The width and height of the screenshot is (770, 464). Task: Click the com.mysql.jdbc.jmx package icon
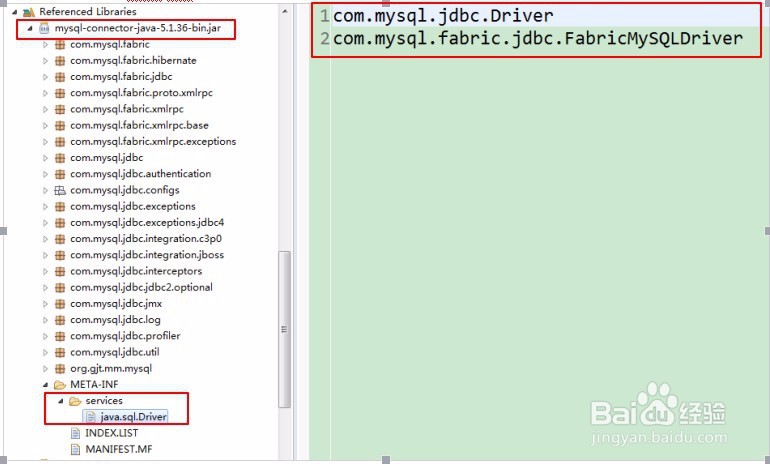coord(60,304)
